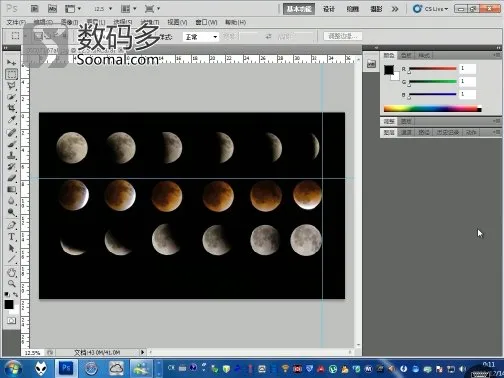Screen dimensions: 504x378
Task: Open the Color panel flyout menu
Action: 497,55
